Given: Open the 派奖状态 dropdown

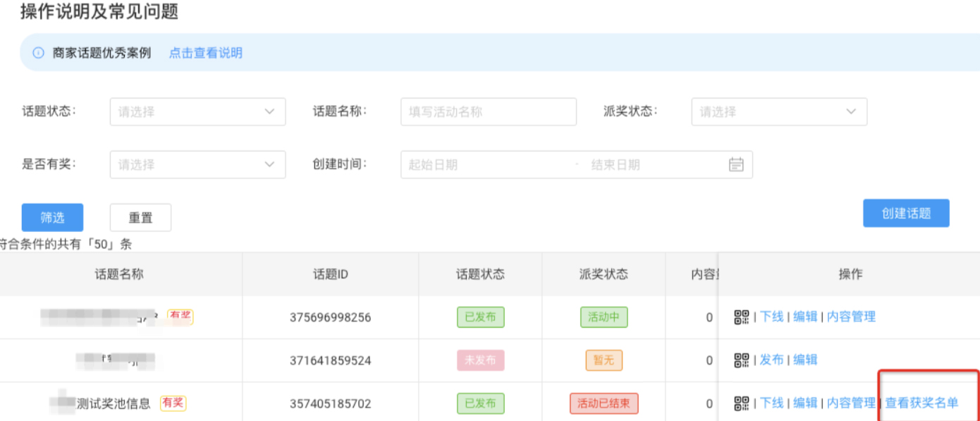Looking at the screenshot, I should tap(779, 111).
